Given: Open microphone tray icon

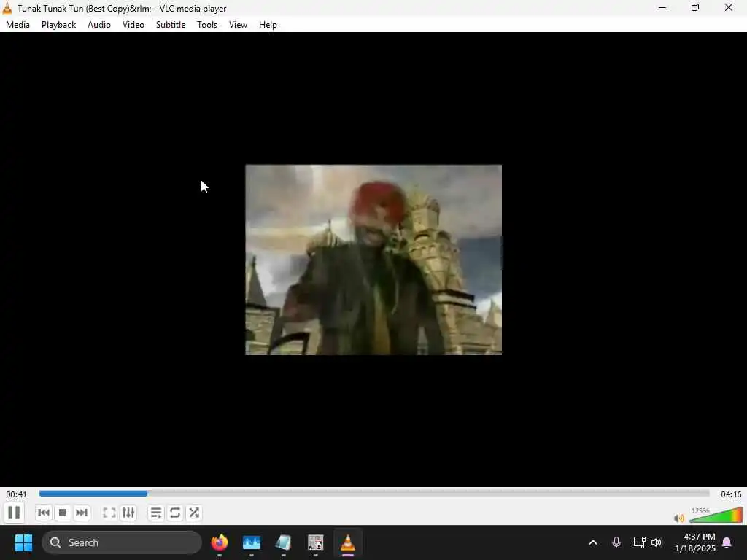Looking at the screenshot, I should coord(616,542).
